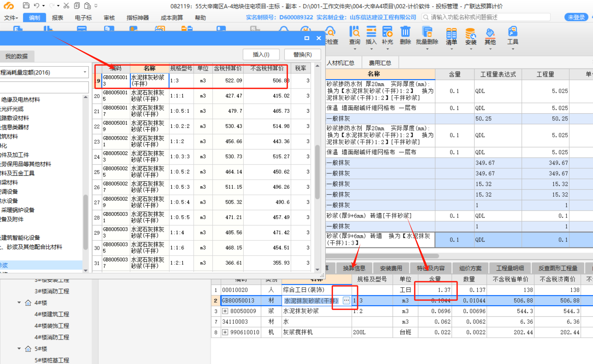Image resolution: width=593 pixels, height=364 pixels.
Task: Maximize the material lookup dialog
Action: 307,38
